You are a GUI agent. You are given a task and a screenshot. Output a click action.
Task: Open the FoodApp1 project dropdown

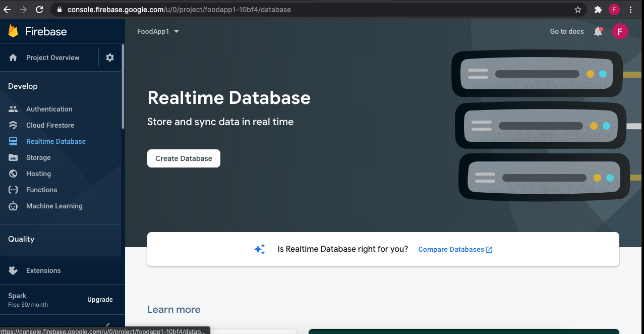[158, 31]
